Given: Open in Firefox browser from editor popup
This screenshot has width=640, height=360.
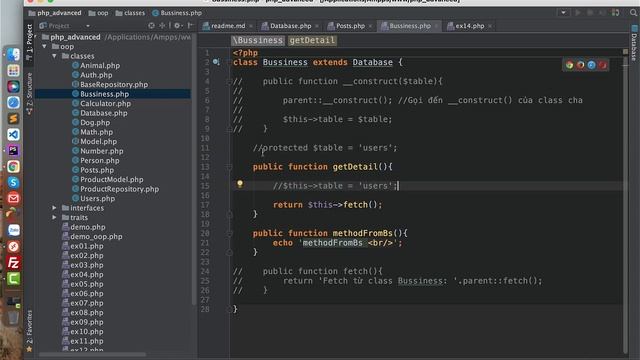Looking at the screenshot, I should pos(580,65).
